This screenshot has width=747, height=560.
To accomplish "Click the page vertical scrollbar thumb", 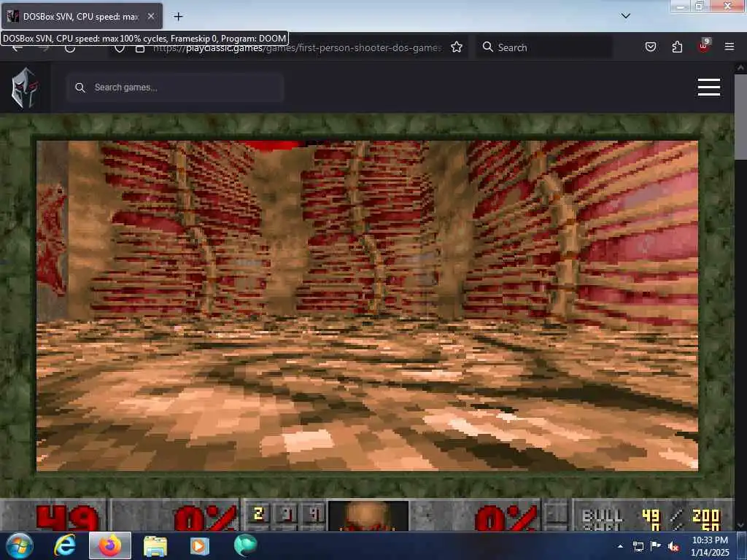I will [x=740, y=117].
